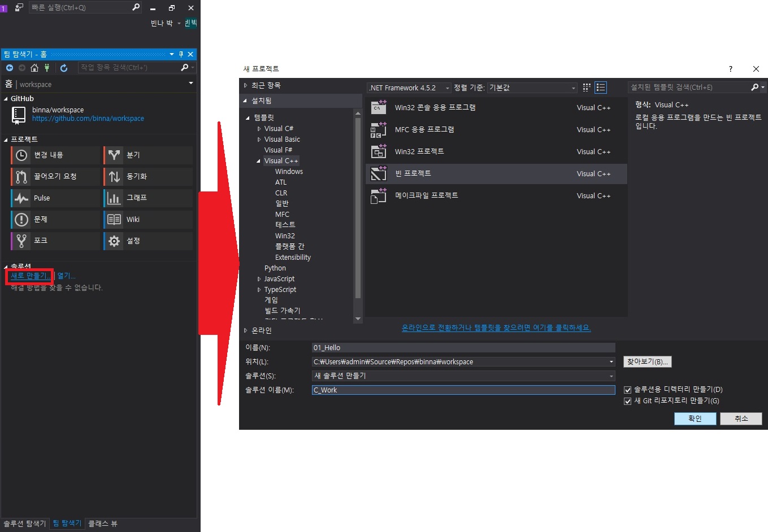This screenshot has width=768, height=532.
Task: Switch to 솔루션 탐색기 tab
Action: tap(25, 524)
